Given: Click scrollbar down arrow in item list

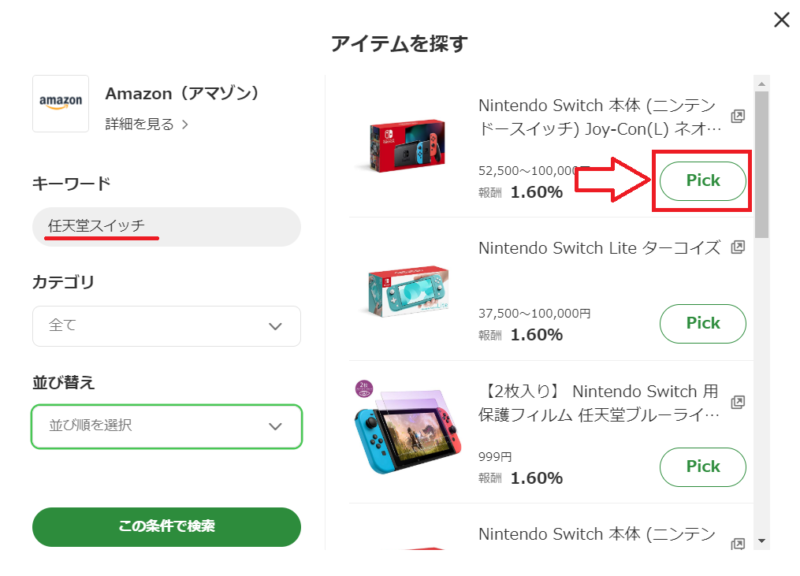Looking at the screenshot, I should tap(762, 541).
